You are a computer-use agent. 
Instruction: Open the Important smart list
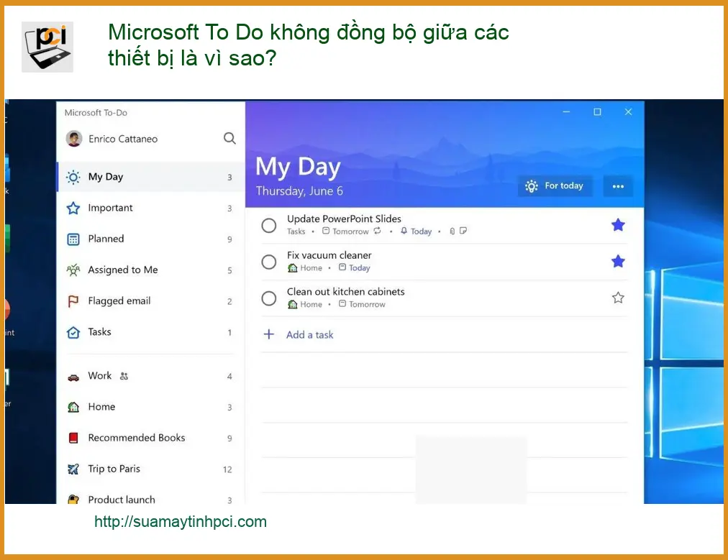[151, 208]
